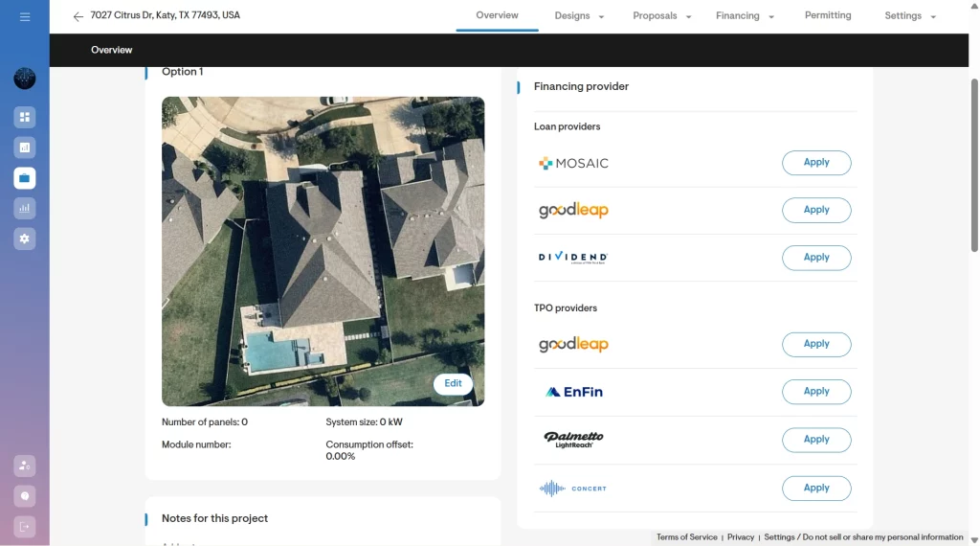The image size is (980, 546).
Task: Open the settings gear icon in sidebar
Action: 25,239
